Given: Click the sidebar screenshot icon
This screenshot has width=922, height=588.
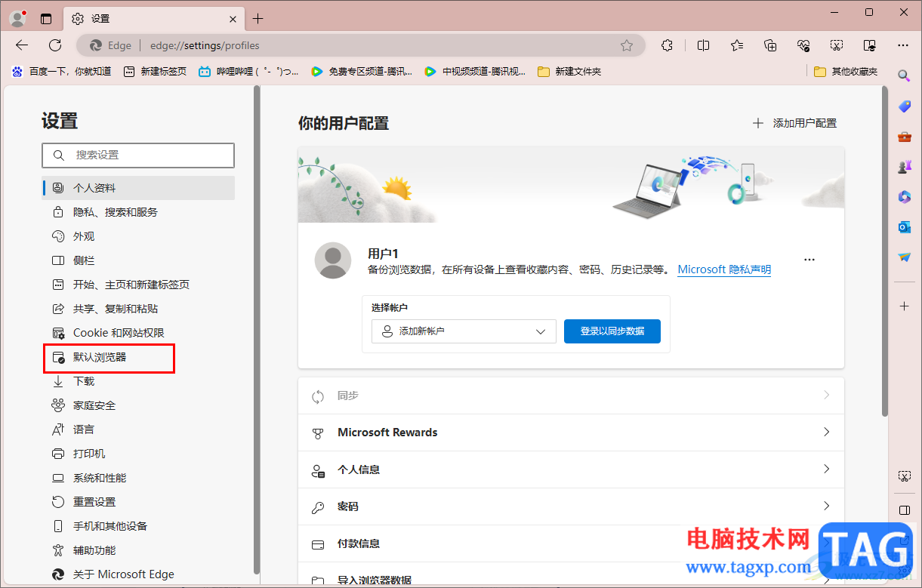Looking at the screenshot, I should [x=904, y=476].
